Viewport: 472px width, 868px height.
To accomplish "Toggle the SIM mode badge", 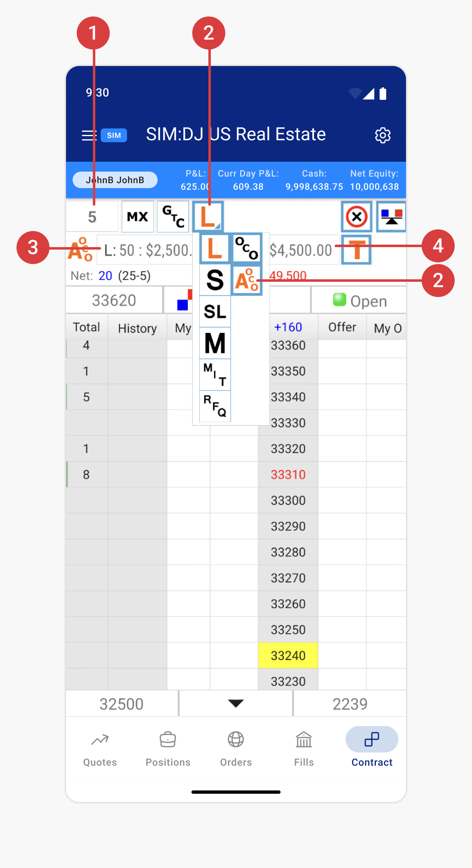I will 114,135.
